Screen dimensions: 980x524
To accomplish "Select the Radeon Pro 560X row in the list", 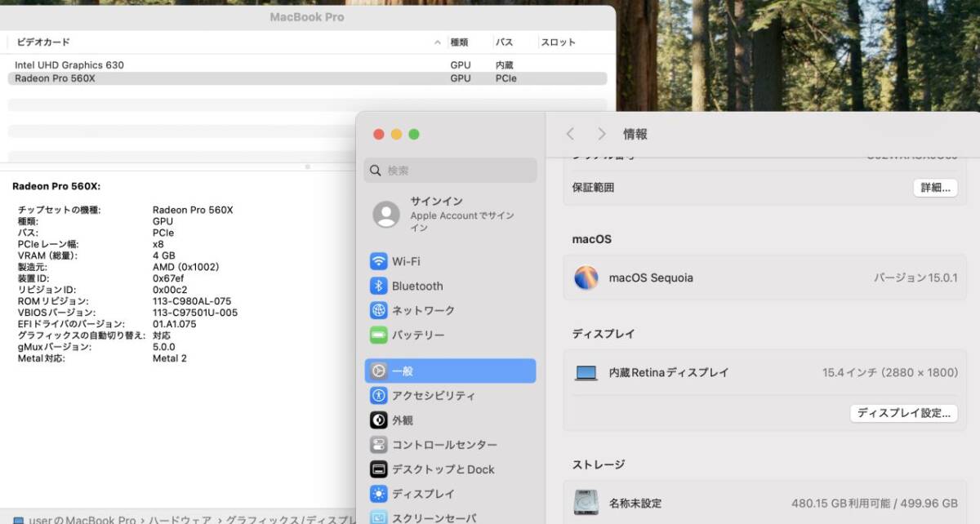I will pos(307,78).
